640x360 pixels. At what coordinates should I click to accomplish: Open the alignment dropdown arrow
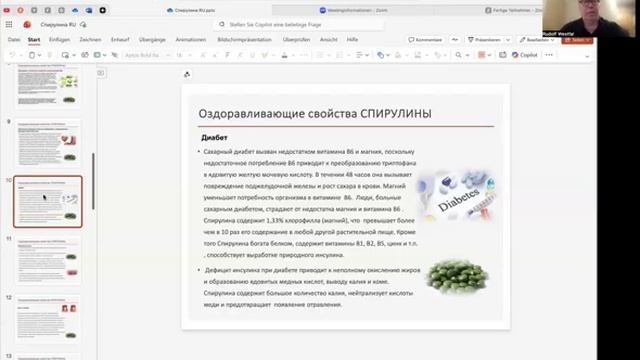coord(367,55)
